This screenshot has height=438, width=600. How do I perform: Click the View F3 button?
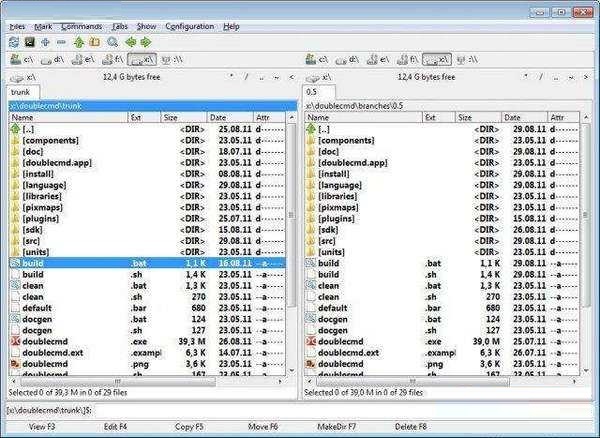tap(42, 427)
